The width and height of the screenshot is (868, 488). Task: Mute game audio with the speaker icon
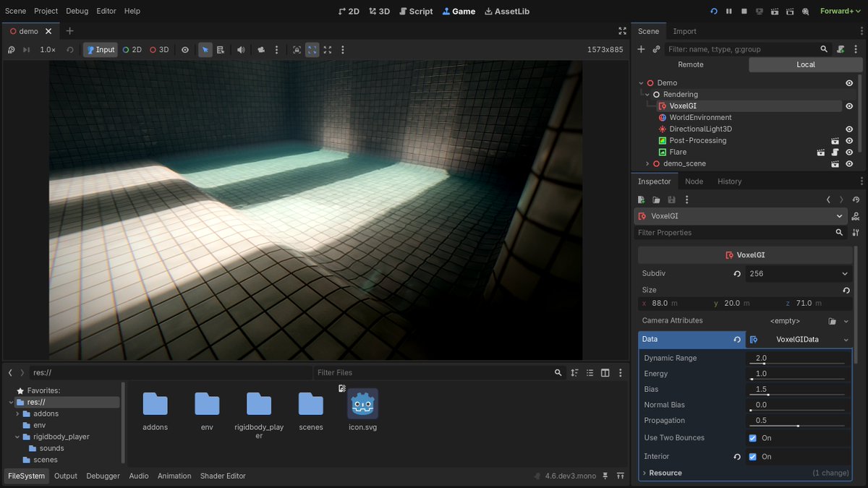click(x=241, y=50)
